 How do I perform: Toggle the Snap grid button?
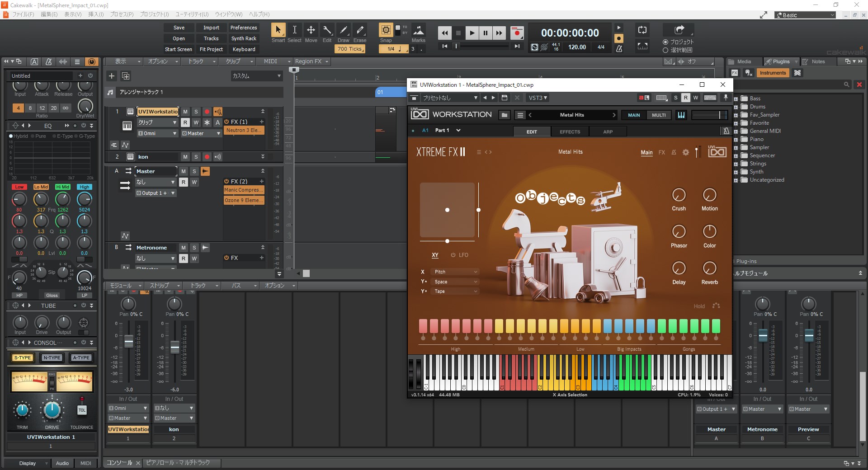pyautogui.click(x=386, y=30)
